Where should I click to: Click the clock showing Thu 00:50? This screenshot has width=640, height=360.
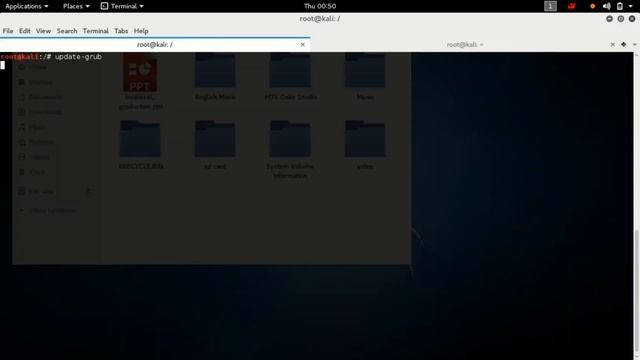coord(320,6)
